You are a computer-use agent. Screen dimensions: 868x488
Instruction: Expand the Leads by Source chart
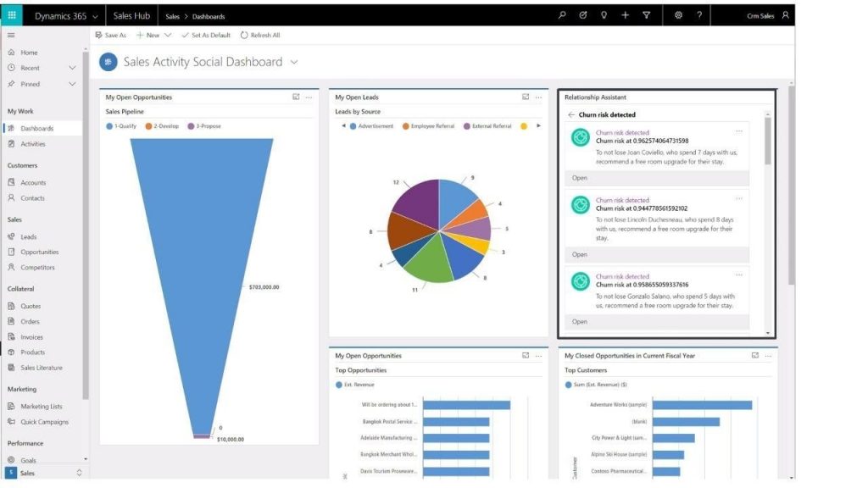(526, 97)
